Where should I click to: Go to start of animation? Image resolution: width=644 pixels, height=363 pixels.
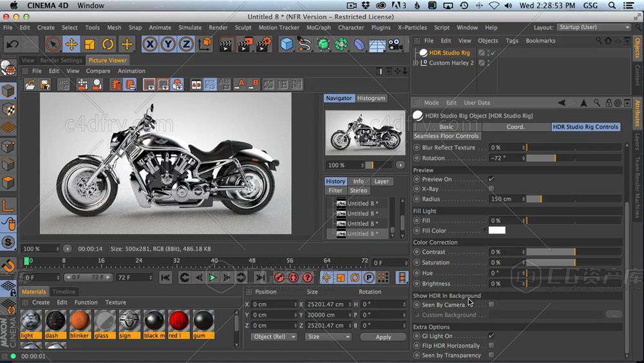pos(165,277)
